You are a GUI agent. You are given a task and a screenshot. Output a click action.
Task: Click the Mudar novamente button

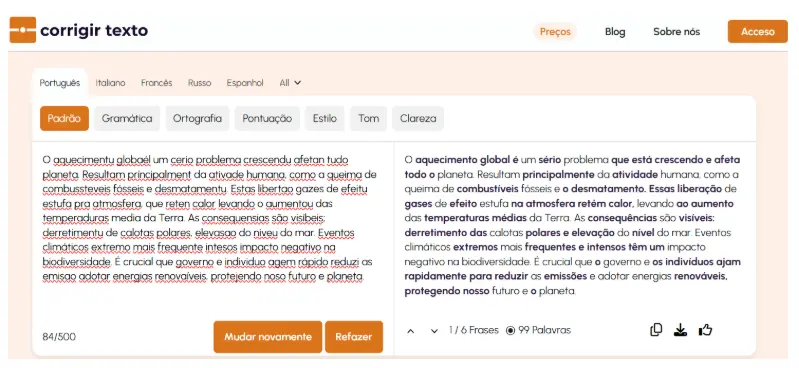268,336
